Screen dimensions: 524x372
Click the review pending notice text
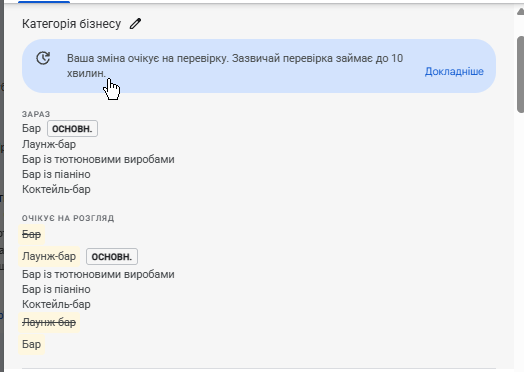pyautogui.click(x=235, y=66)
